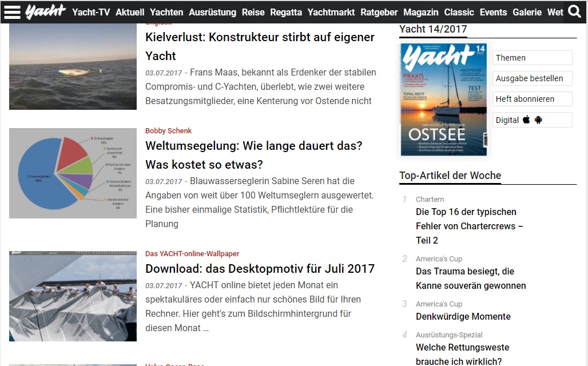Click Top-Artikel der Woche heading
The height and width of the screenshot is (366, 588).
coord(450,176)
